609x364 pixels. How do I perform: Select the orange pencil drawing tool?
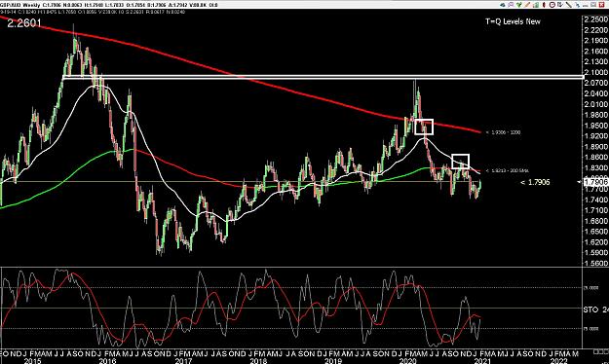click(x=527, y=5)
